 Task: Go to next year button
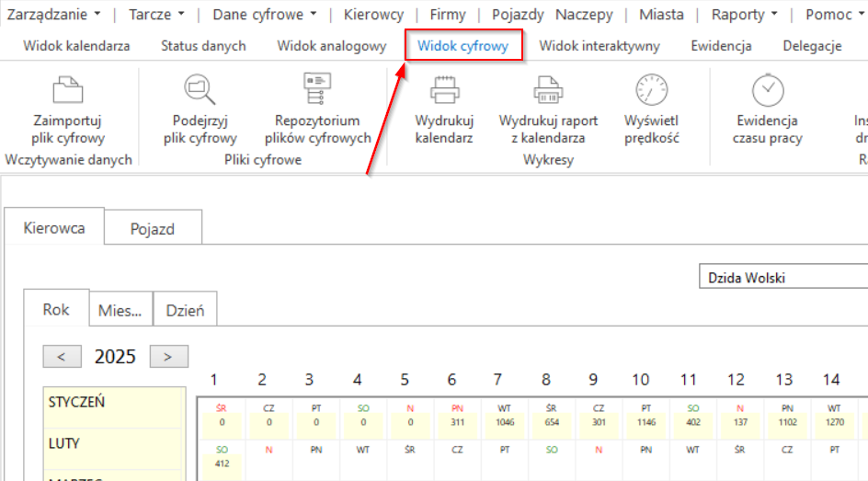tap(169, 357)
